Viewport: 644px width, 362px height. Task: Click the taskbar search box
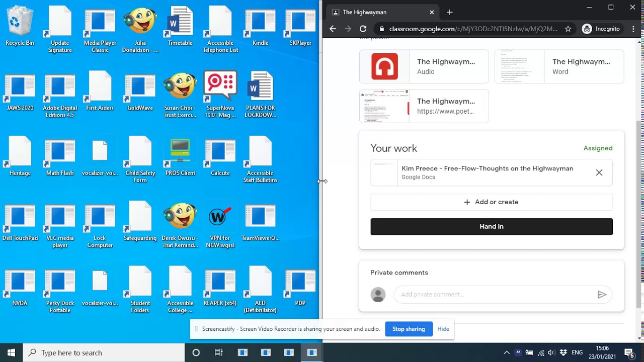(x=104, y=352)
